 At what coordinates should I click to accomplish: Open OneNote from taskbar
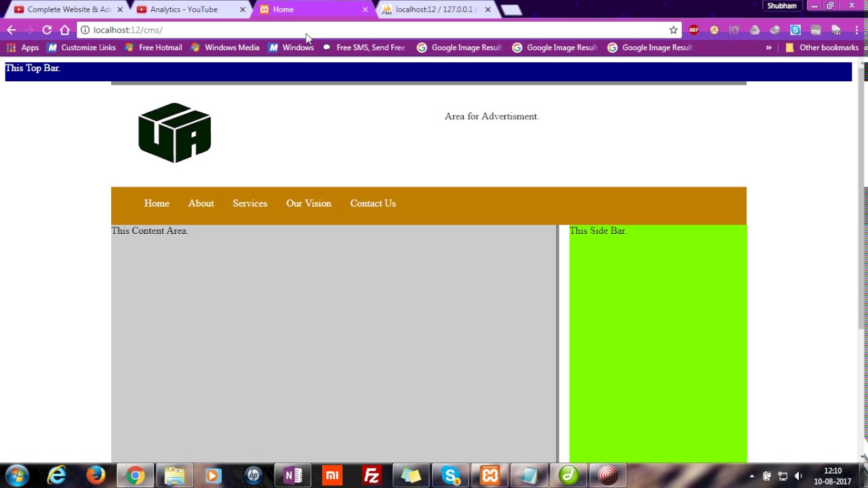[x=292, y=476]
